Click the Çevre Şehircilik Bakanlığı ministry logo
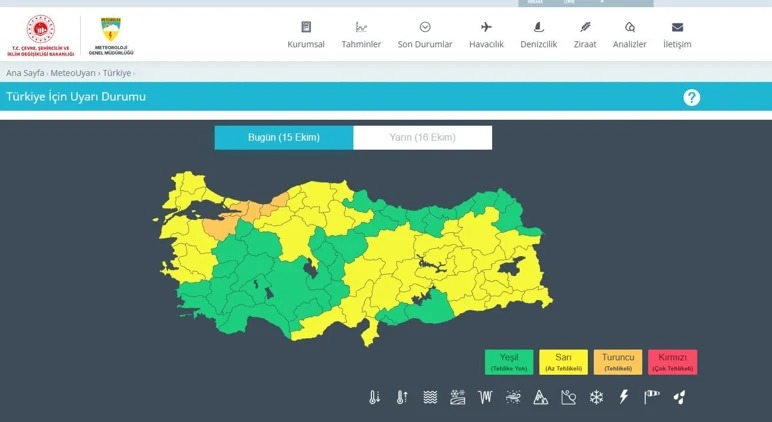 click(x=40, y=35)
